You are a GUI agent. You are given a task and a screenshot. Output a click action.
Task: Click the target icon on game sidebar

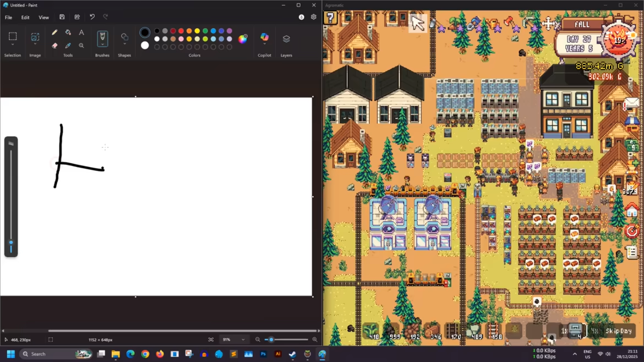pyautogui.click(x=632, y=231)
